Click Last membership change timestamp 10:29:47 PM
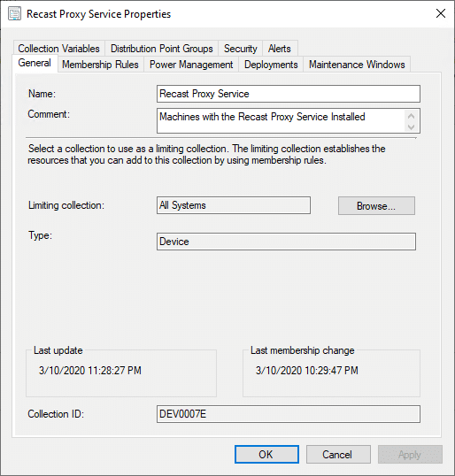Screen dimensions: 455x476 click(x=307, y=371)
